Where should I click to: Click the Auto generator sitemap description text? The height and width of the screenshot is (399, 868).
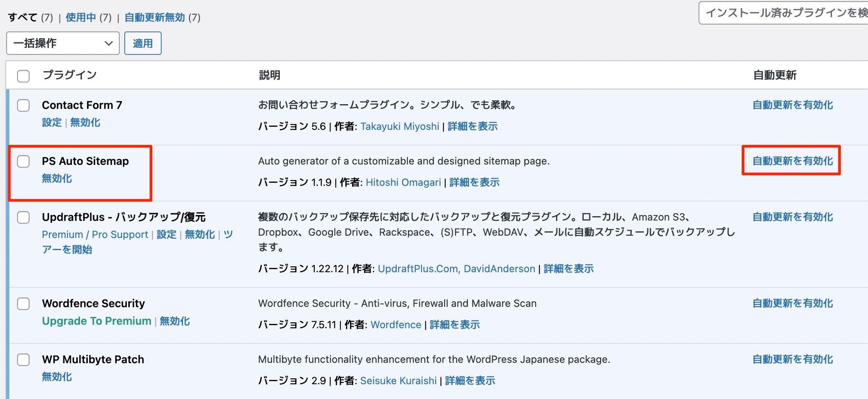coord(404,161)
